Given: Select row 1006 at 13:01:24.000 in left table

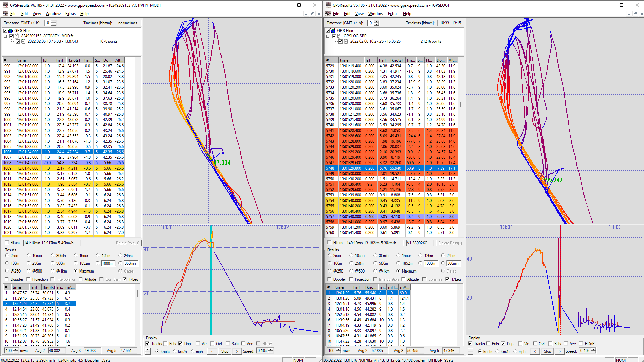Looking at the screenshot, I should [64, 152].
